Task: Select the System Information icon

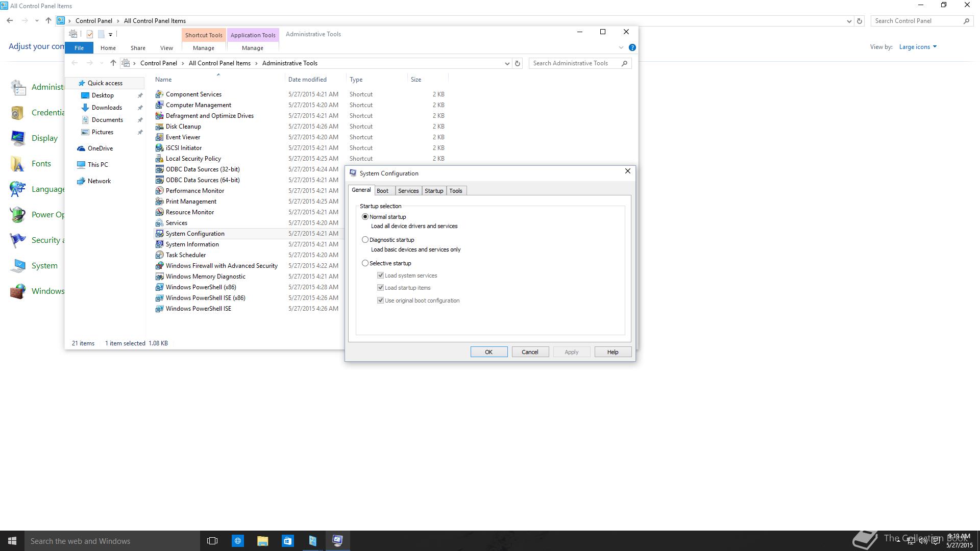Action: 159,244
